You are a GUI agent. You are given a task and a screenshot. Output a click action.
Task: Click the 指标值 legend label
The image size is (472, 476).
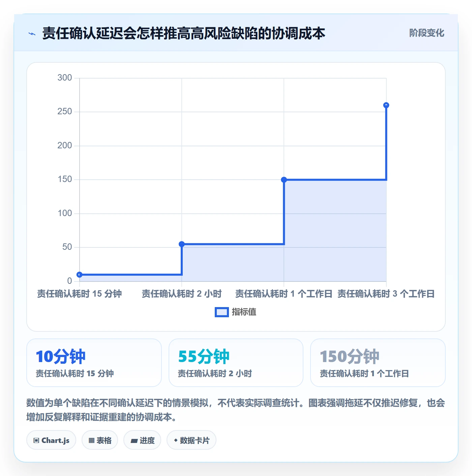244,312
